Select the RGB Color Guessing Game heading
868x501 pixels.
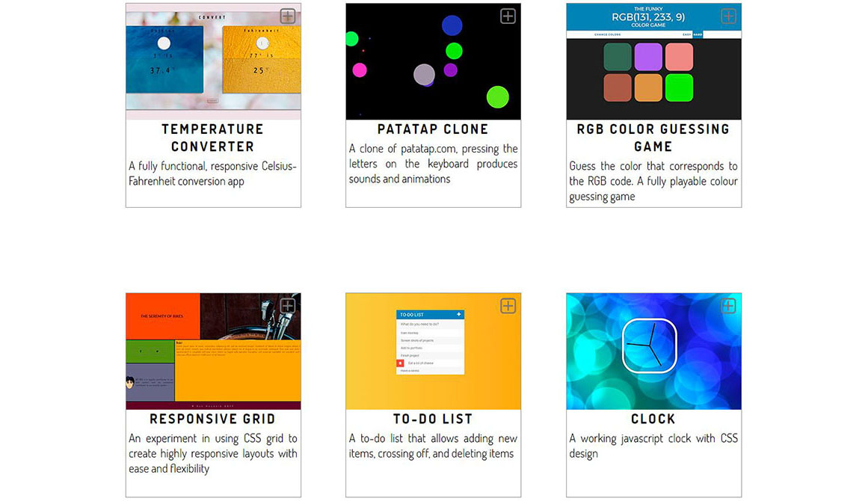[x=653, y=138]
